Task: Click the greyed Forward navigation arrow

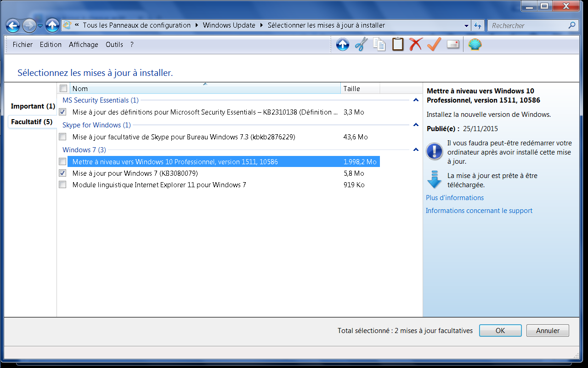Action: (x=29, y=25)
